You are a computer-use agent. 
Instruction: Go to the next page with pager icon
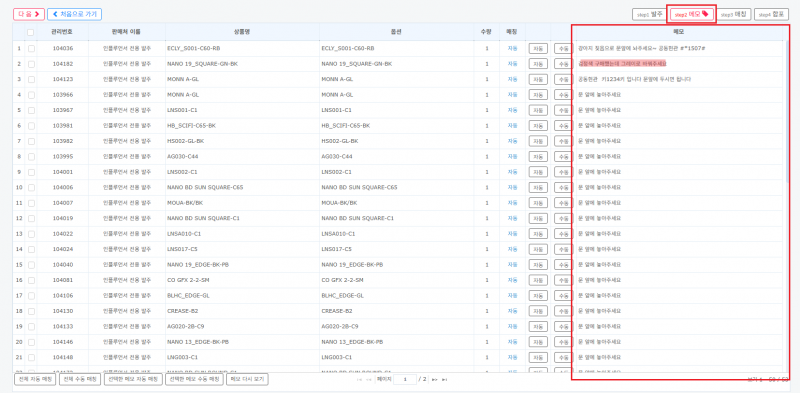435,380
